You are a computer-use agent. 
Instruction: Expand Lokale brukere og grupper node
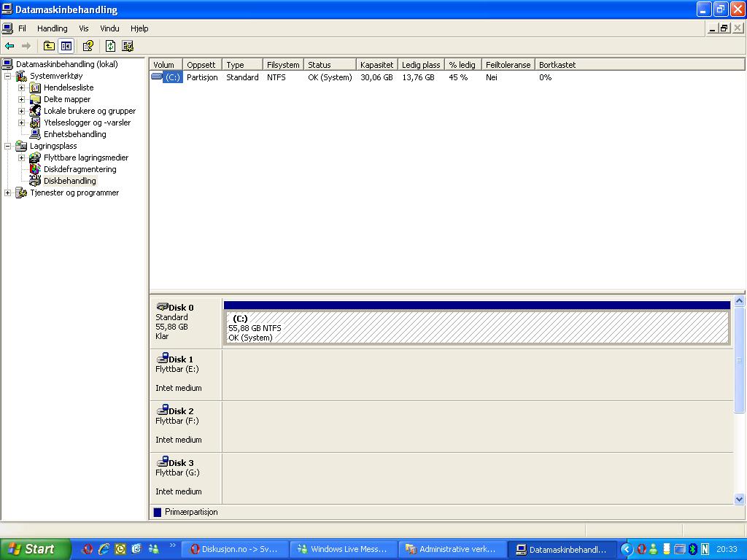click(x=21, y=111)
